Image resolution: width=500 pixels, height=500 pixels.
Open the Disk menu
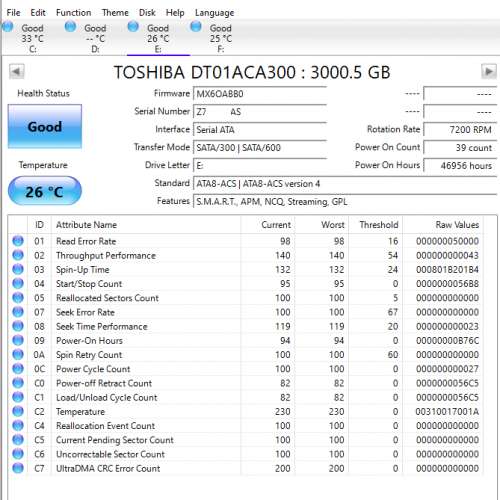147,13
